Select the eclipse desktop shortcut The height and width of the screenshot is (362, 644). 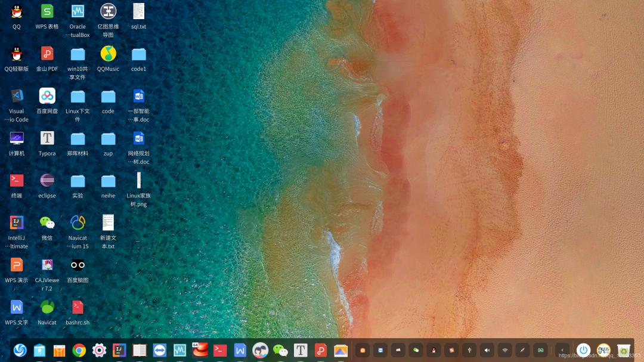tap(47, 181)
